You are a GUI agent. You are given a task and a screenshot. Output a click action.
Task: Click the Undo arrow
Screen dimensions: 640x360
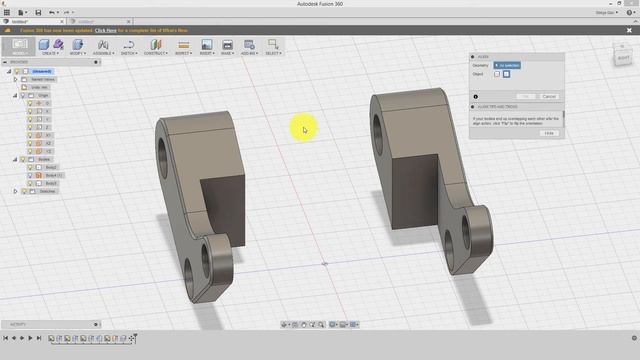52,13
